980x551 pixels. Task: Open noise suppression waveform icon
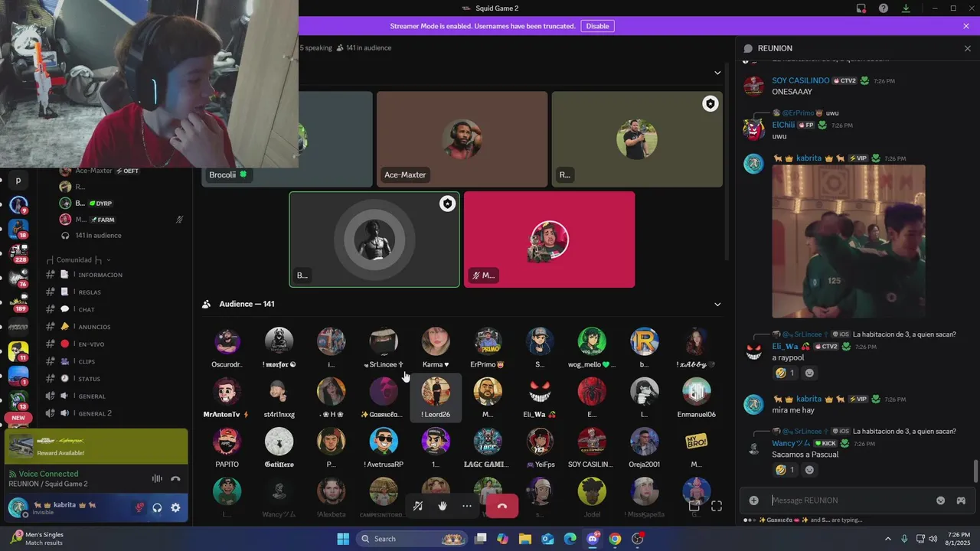pos(157,478)
